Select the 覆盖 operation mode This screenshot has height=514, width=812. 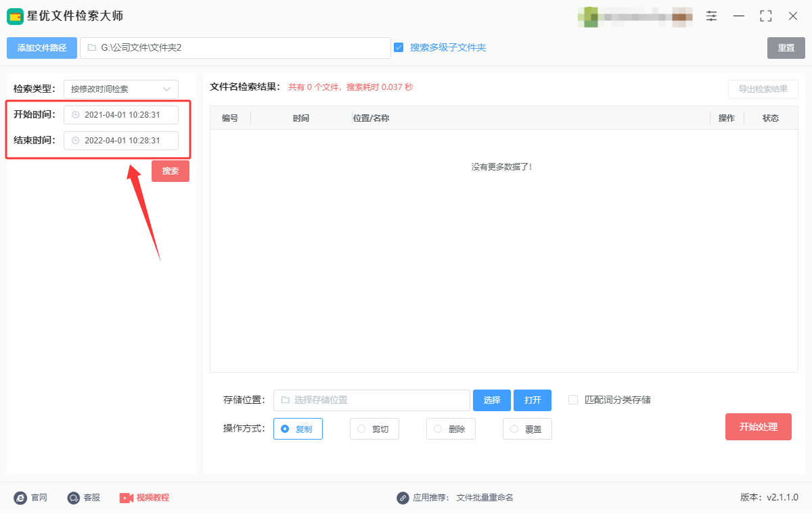click(527, 429)
